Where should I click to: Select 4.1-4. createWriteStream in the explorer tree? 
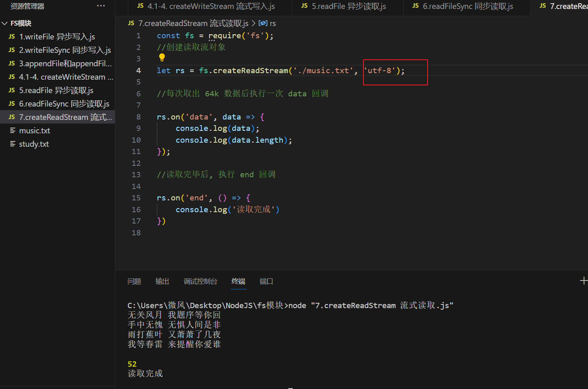[57, 77]
